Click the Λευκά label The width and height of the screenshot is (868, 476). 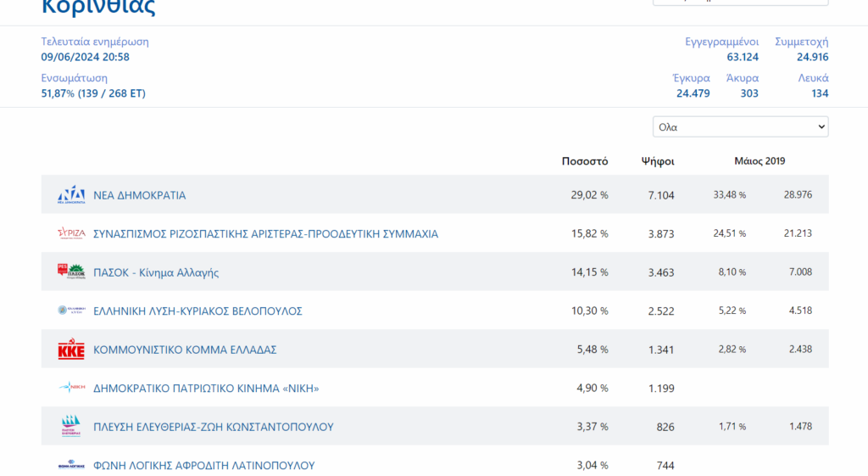[x=813, y=78]
